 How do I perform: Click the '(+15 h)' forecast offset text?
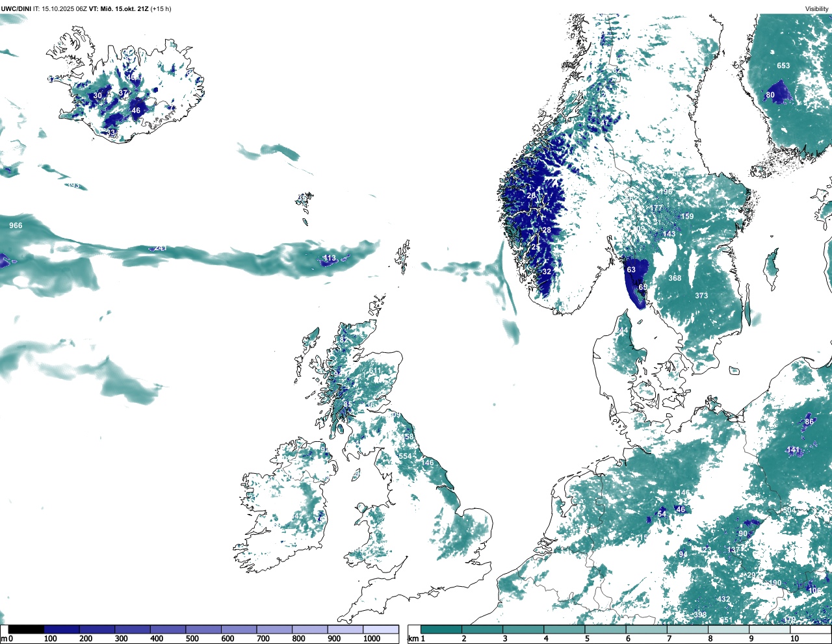(161, 9)
